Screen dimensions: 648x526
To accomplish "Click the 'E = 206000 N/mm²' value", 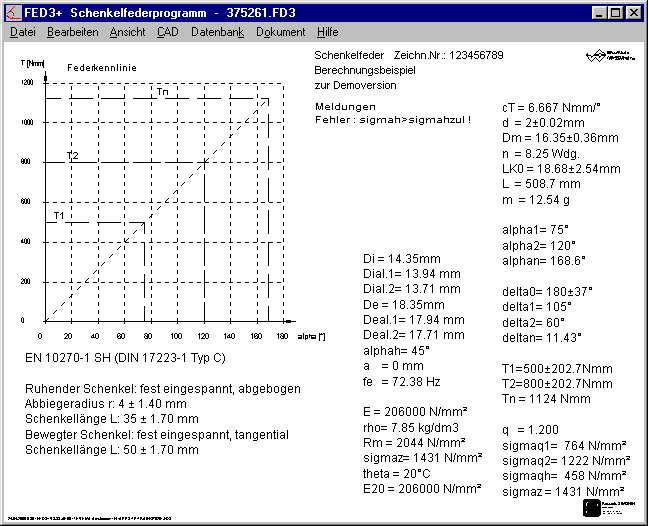I will [x=415, y=412].
